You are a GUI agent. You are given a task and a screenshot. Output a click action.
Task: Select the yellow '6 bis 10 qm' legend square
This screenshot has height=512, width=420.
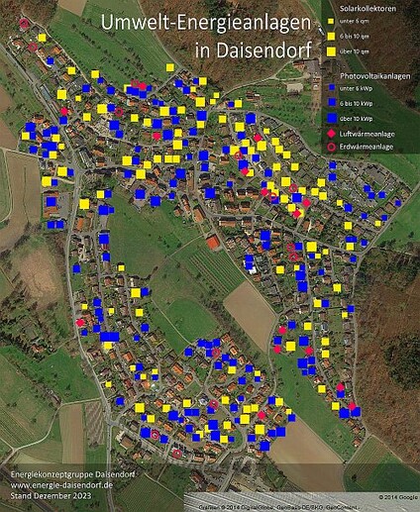pos(331,36)
